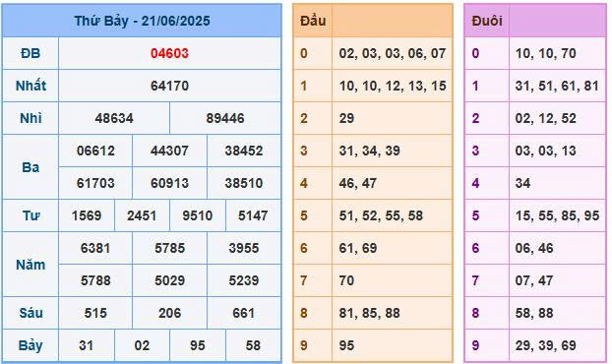The height and width of the screenshot is (364, 612).
Task: Click Đuôi values "10, 10, 70"
Action: [546, 53]
